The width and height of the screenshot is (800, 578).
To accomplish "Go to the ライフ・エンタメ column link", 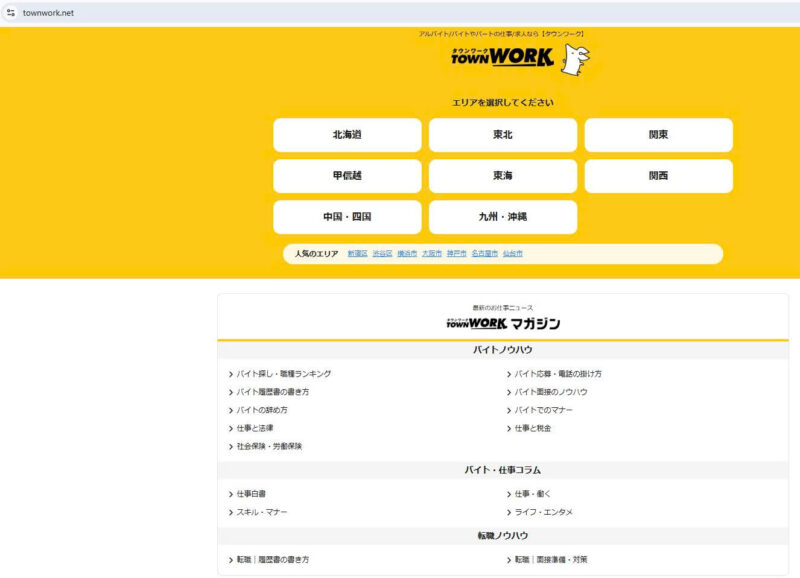I will coord(544,512).
